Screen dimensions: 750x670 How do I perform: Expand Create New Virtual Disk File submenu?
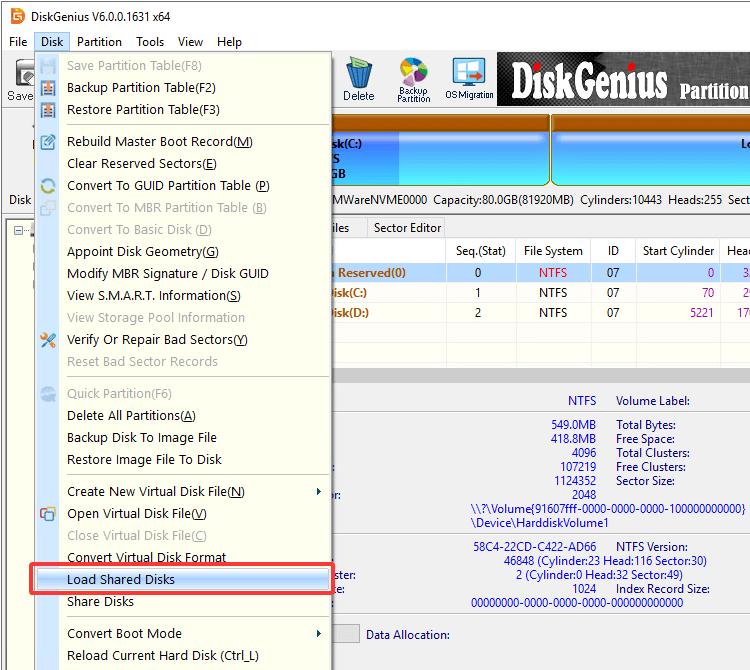(319, 492)
